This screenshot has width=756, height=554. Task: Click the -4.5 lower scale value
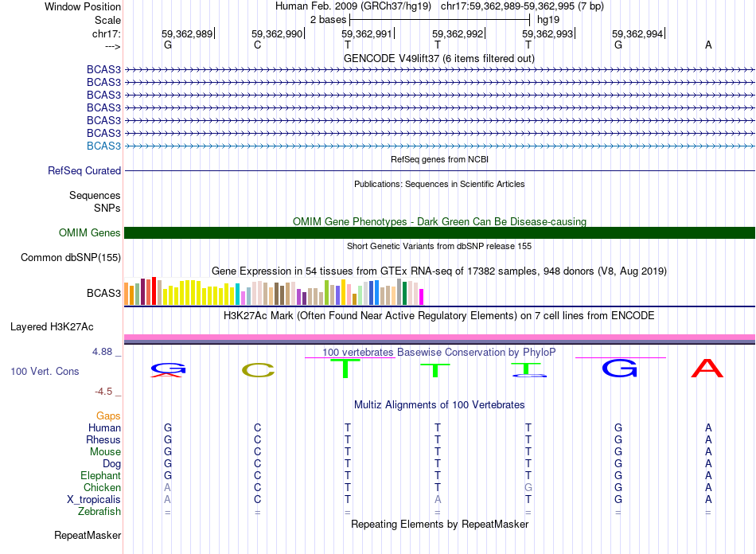(x=103, y=392)
